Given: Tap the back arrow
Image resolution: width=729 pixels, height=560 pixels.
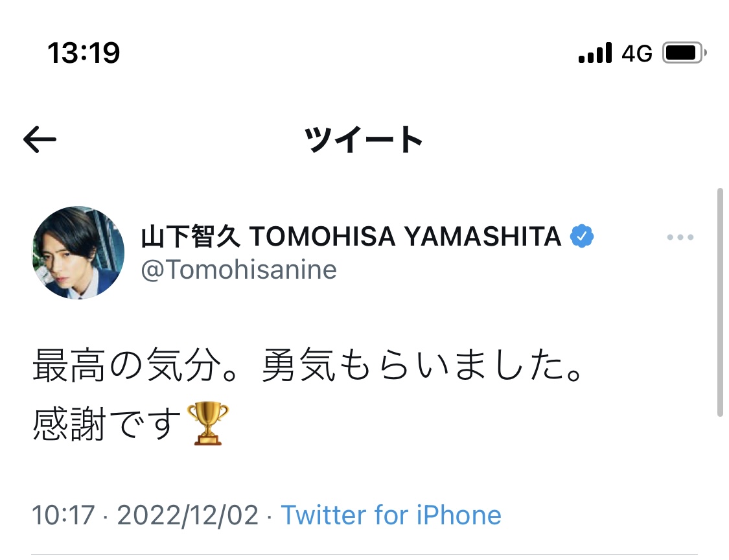Looking at the screenshot, I should (40, 139).
